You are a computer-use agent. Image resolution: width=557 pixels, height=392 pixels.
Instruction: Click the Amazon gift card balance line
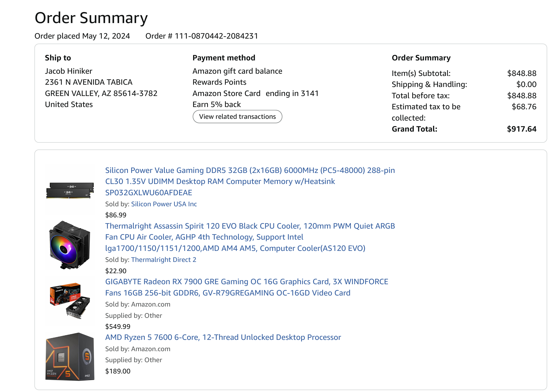coord(237,71)
